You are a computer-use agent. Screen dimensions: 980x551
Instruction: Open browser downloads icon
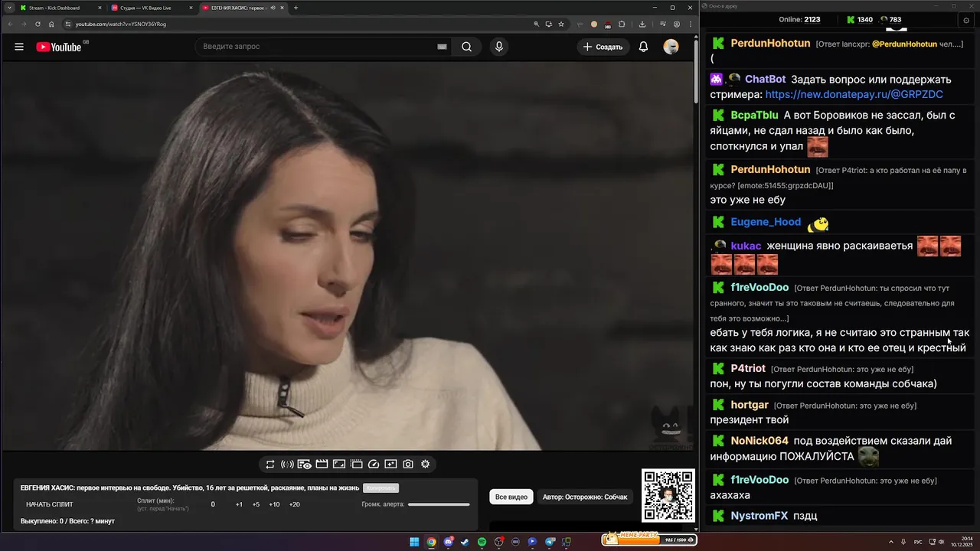pos(642,24)
